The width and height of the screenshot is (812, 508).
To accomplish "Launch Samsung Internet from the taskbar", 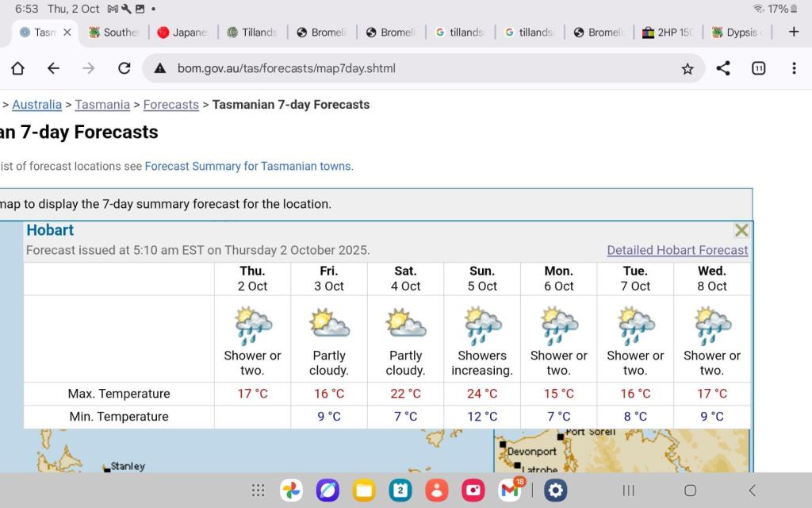I will [x=327, y=491].
